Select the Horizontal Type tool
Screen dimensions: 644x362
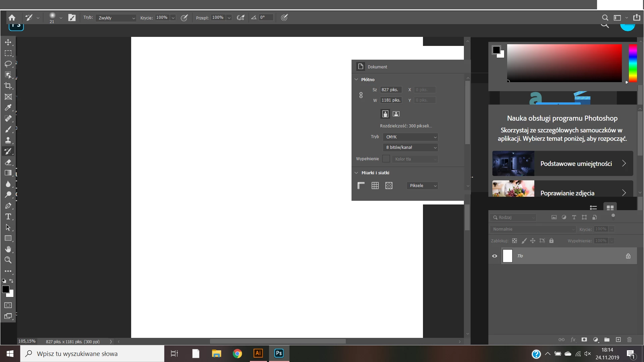[8, 217]
